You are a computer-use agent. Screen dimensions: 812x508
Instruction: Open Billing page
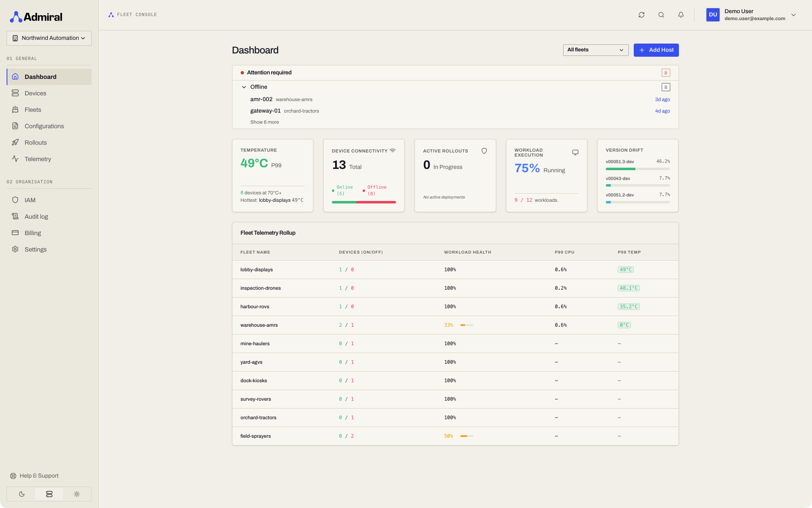pos(49,233)
